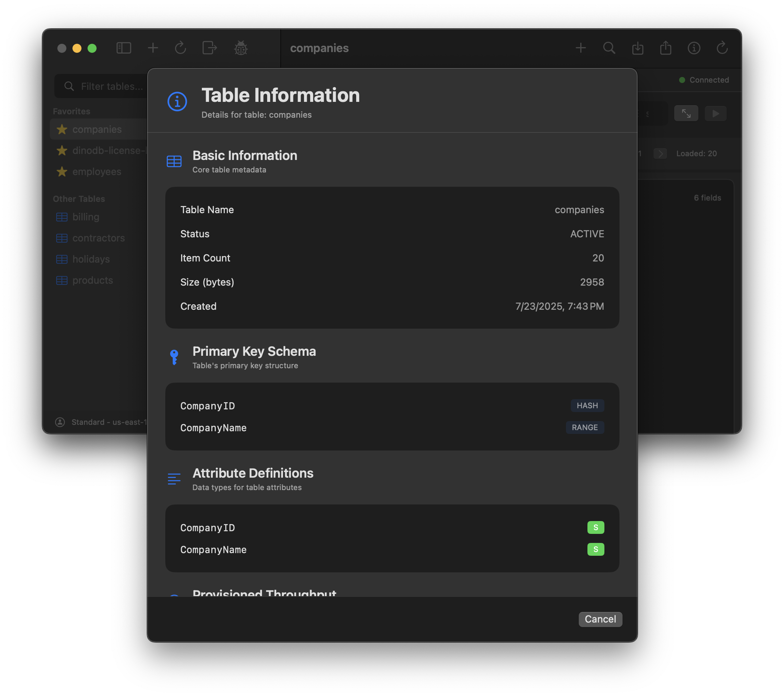This screenshot has width=784, height=698.
Task: Click green S badge for CompanyName attribute
Action: pos(595,549)
